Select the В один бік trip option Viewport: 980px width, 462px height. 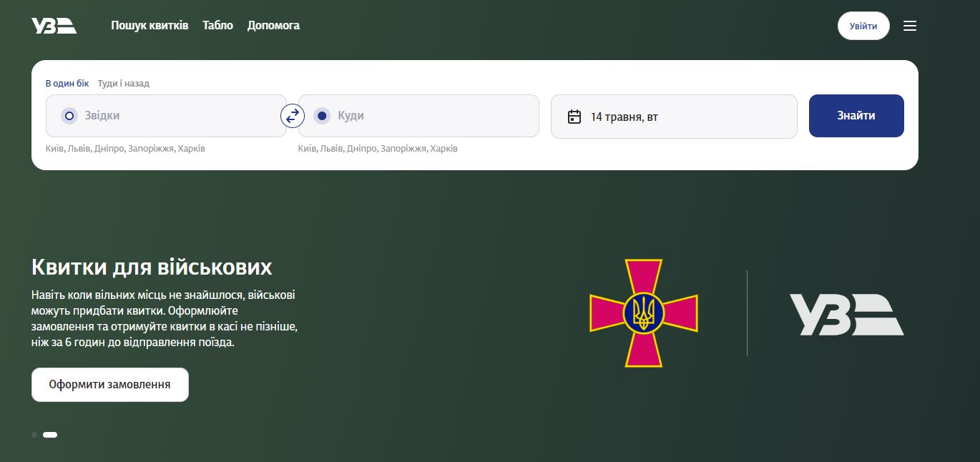[x=67, y=83]
